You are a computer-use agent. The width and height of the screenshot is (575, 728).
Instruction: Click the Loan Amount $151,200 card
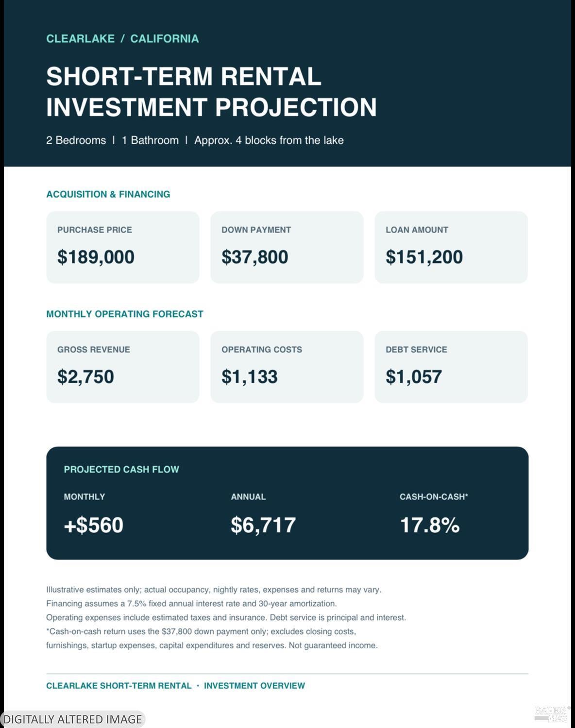pyautogui.click(x=451, y=247)
